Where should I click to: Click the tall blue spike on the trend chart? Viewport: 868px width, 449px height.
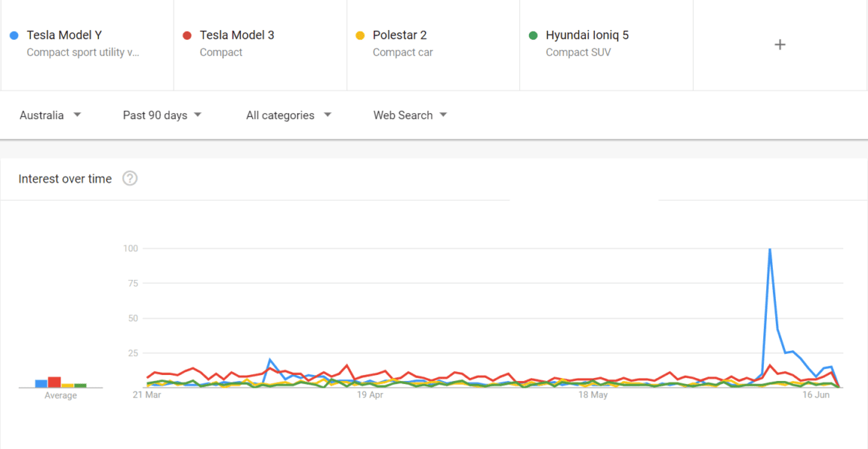point(770,249)
